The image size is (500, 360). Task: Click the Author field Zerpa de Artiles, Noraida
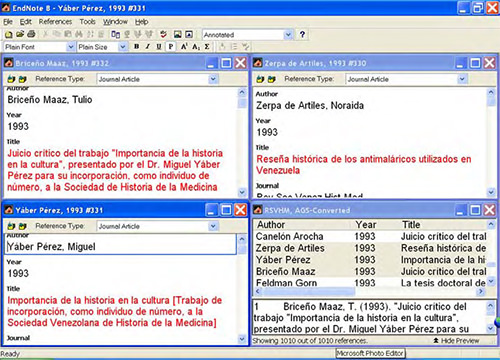(x=310, y=105)
